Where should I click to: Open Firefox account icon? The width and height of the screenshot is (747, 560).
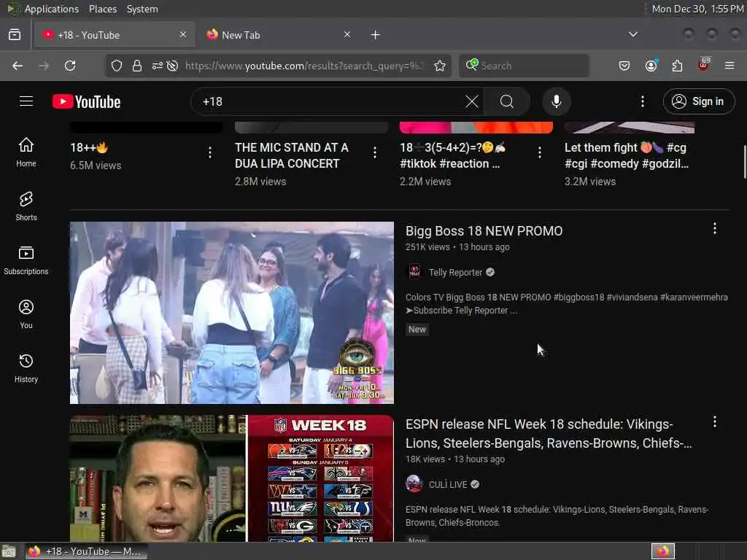[651, 66]
